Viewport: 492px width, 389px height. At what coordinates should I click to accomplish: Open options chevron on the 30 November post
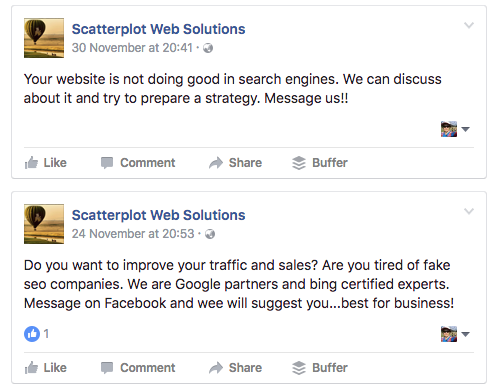pyautogui.click(x=469, y=25)
